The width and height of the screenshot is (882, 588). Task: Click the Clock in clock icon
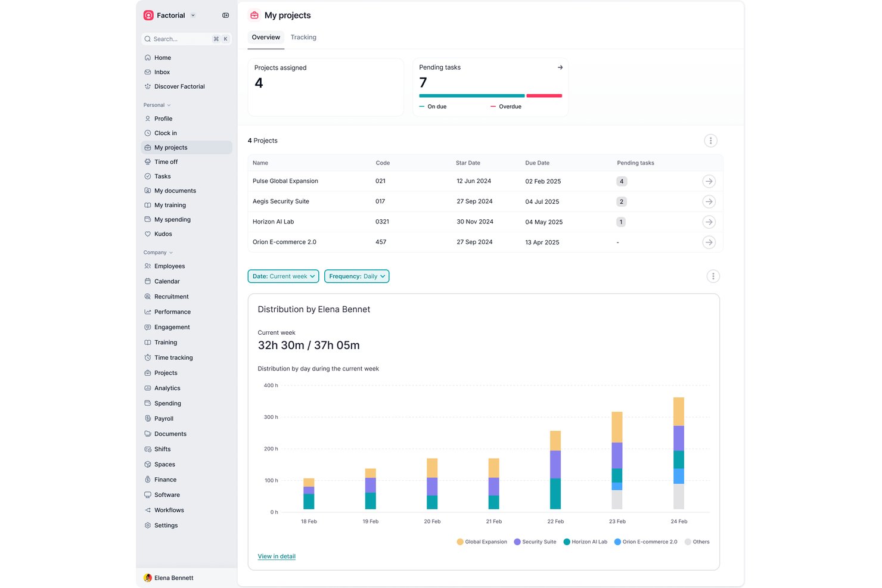(148, 133)
